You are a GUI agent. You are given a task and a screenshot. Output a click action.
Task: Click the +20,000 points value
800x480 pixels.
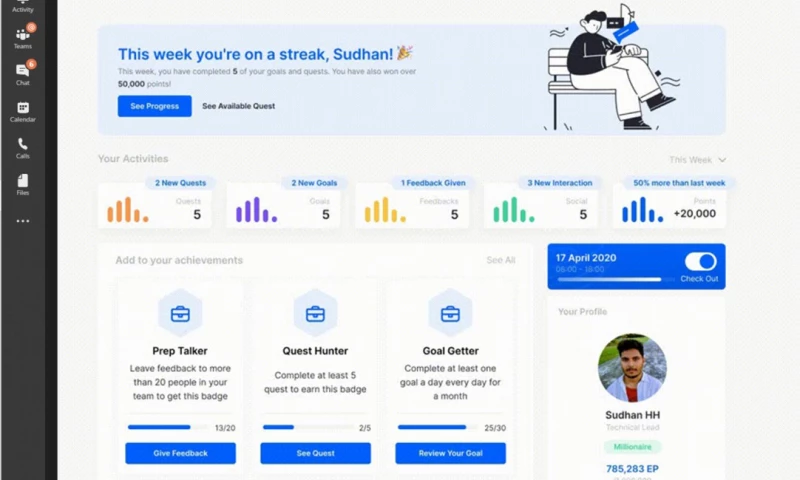[x=694, y=214]
